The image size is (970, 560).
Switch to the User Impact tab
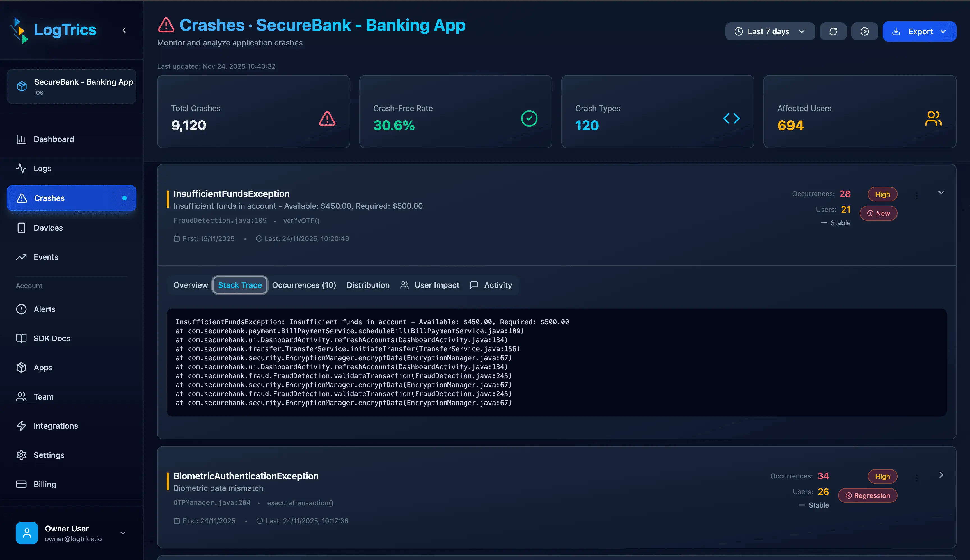[437, 285]
